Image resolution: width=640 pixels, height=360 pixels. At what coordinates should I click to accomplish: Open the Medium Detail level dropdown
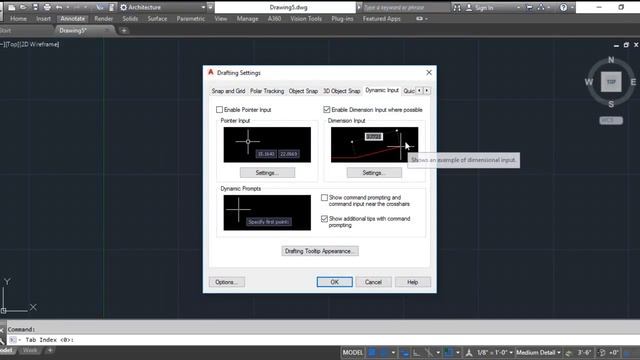pos(538,353)
